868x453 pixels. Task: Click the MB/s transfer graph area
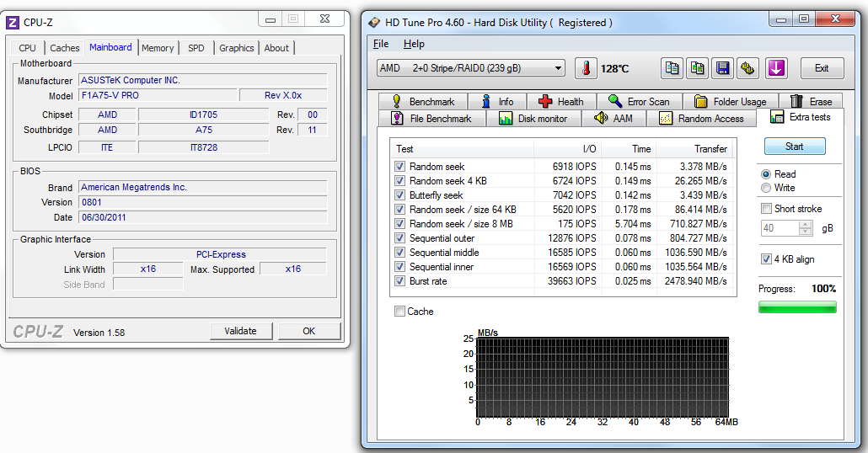tap(603, 377)
